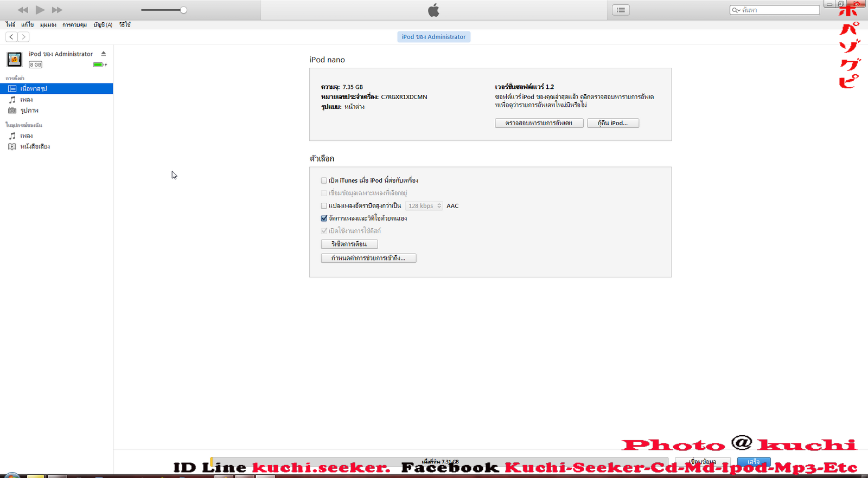Open the บัญชี (A) menu
This screenshot has width=868, height=478.
click(x=103, y=25)
